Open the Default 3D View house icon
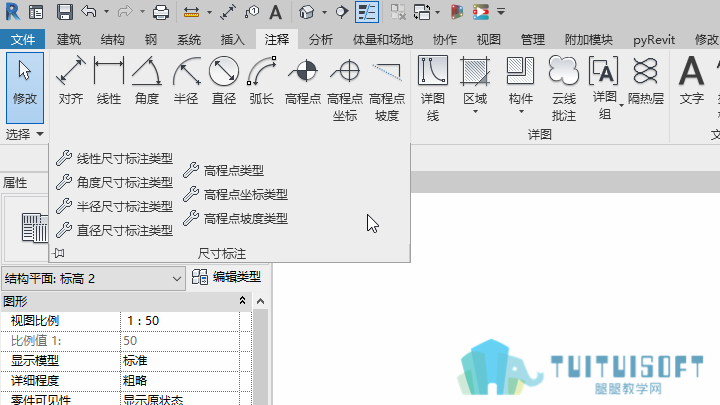 coord(306,12)
